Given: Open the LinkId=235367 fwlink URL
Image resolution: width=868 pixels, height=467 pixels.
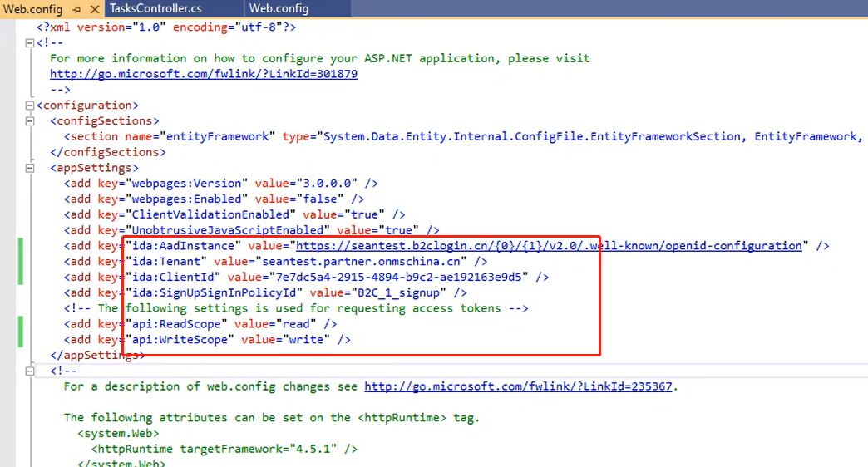Looking at the screenshot, I should [x=518, y=386].
